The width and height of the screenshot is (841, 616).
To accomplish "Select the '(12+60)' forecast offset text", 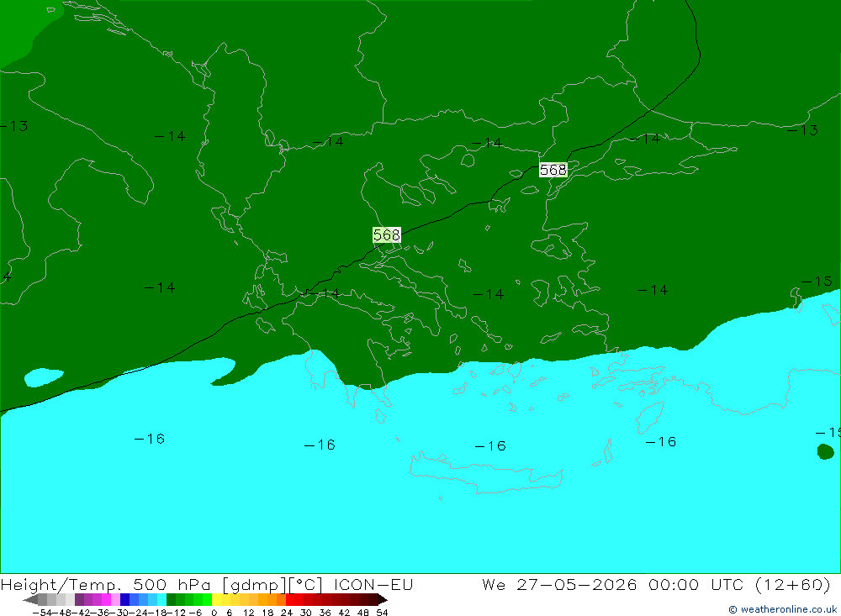I will pos(793,584).
